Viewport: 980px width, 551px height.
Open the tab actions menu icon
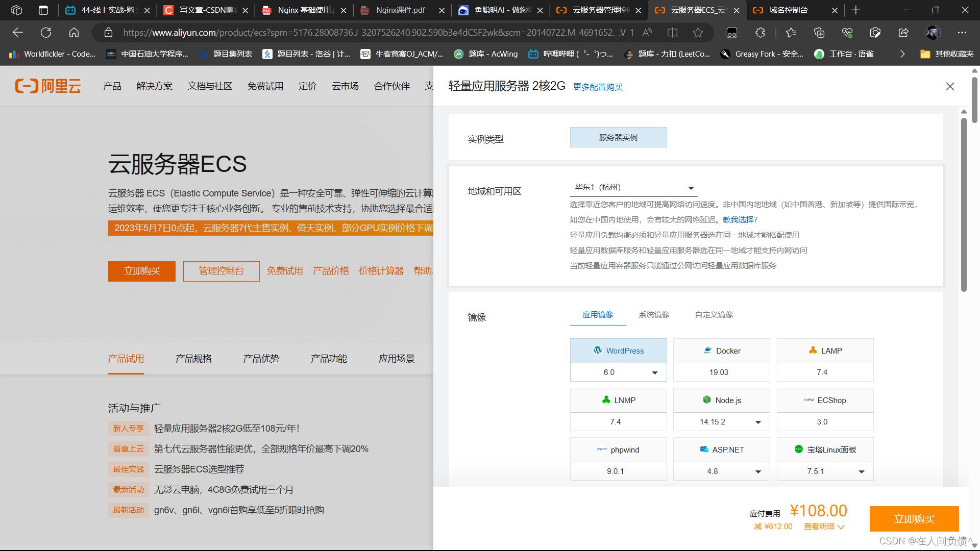click(x=43, y=10)
